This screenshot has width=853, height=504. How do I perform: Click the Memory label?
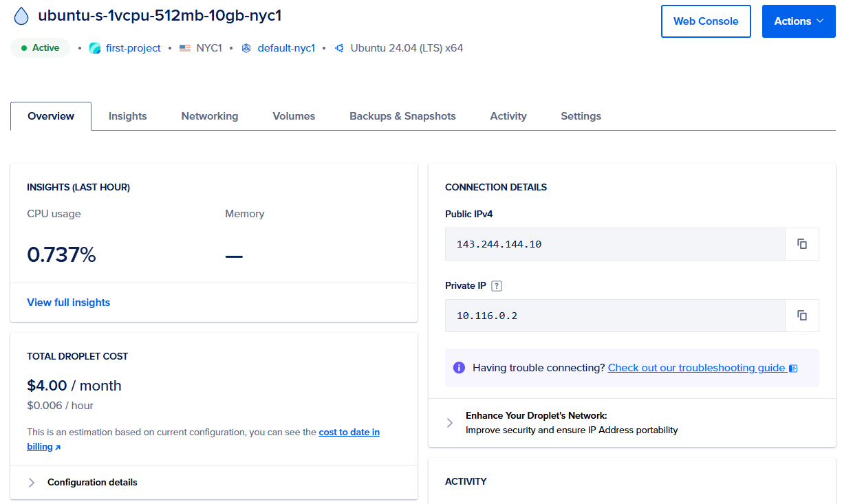point(244,214)
